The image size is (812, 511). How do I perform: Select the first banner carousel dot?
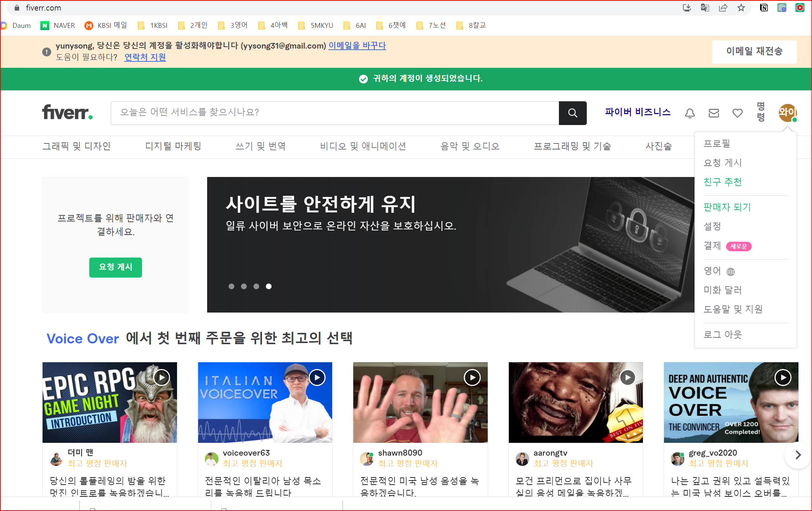point(231,286)
